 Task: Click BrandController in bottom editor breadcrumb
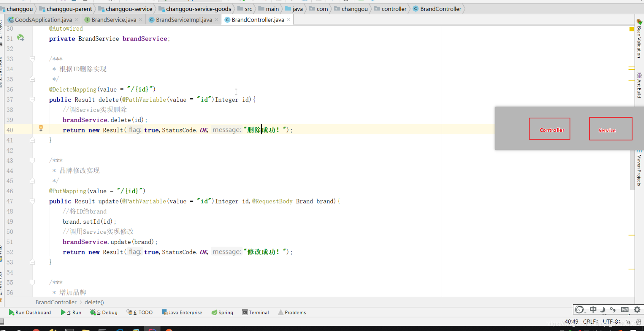pos(56,302)
